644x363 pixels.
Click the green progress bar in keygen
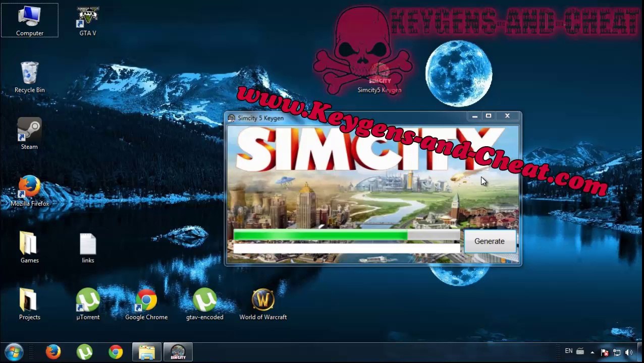tap(347, 235)
